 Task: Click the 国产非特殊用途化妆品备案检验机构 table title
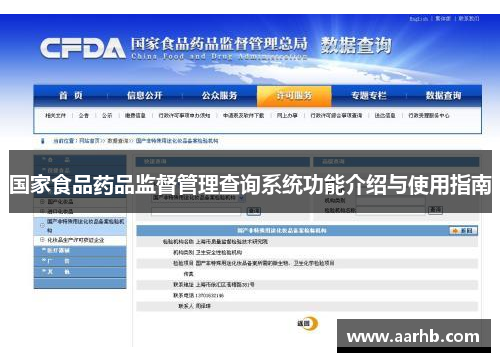click(x=282, y=231)
